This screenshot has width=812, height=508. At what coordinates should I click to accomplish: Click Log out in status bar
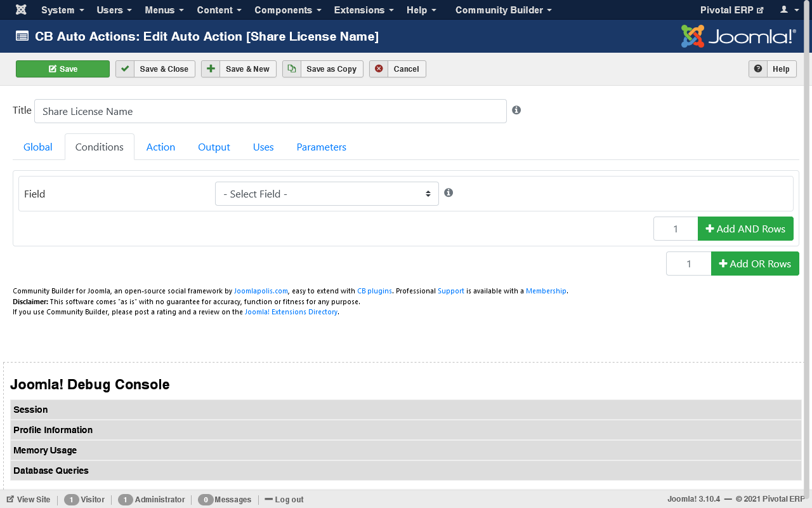[x=284, y=500]
